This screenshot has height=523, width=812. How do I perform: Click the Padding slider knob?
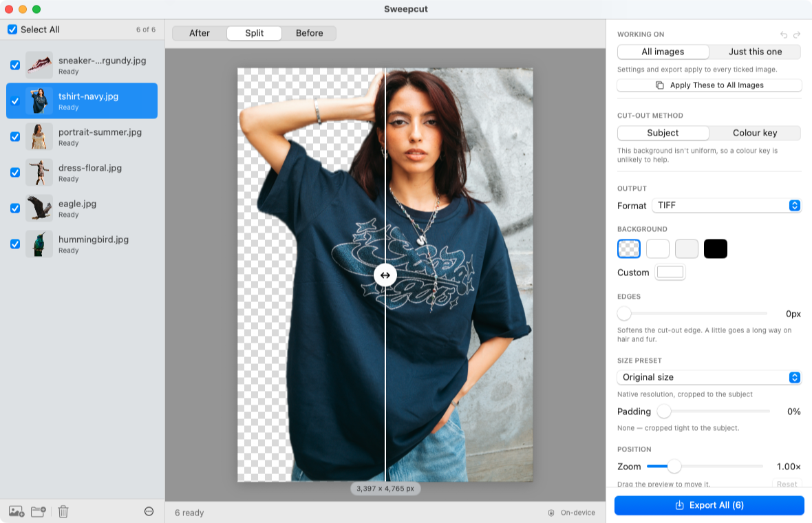coord(664,412)
